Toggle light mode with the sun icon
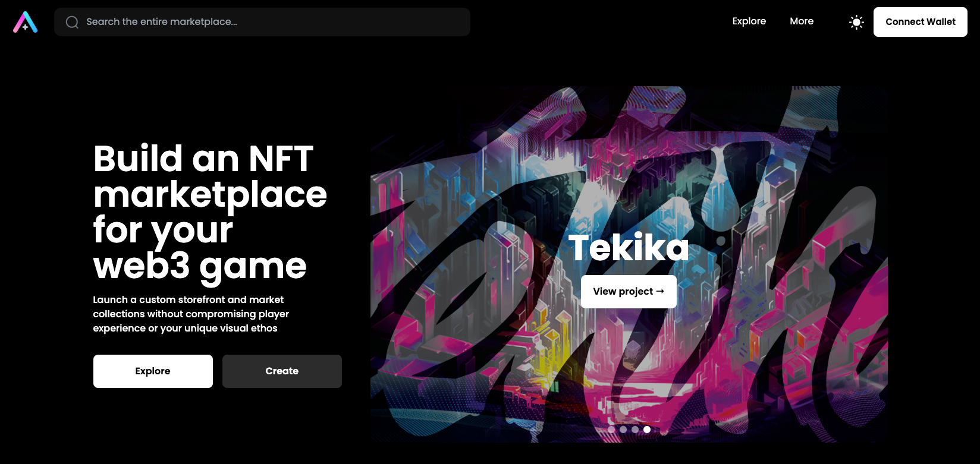980x464 pixels. [x=856, y=22]
